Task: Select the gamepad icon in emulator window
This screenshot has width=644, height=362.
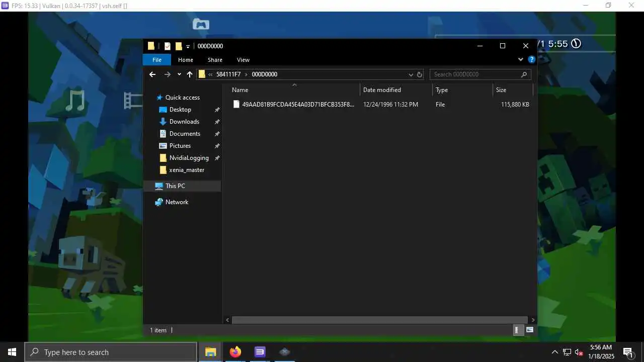Action: [x=201, y=24]
